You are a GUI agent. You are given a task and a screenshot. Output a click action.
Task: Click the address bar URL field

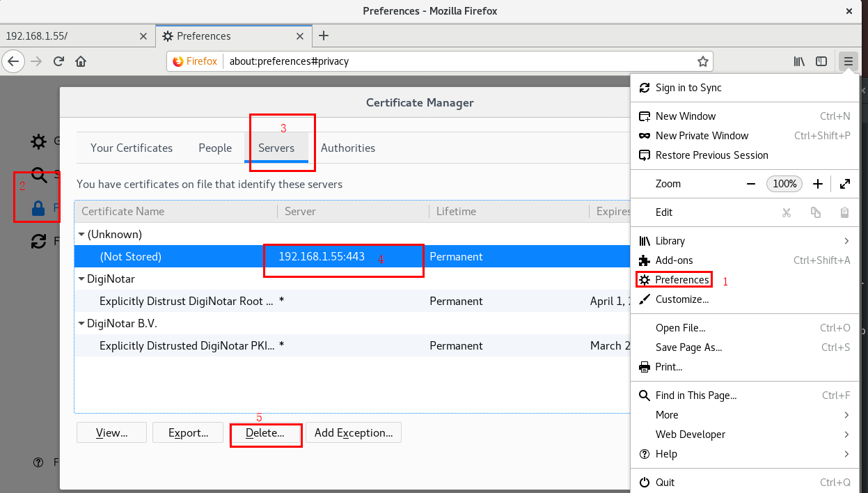[x=459, y=61]
